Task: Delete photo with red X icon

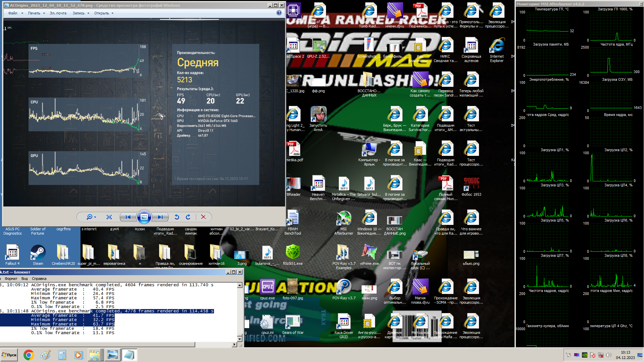Action: tap(203, 217)
